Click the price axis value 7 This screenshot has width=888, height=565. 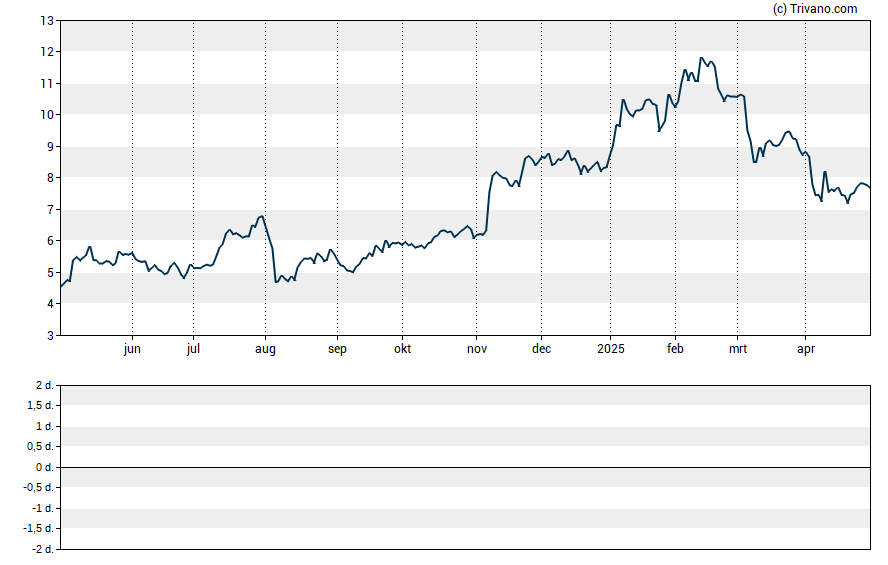click(x=50, y=210)
